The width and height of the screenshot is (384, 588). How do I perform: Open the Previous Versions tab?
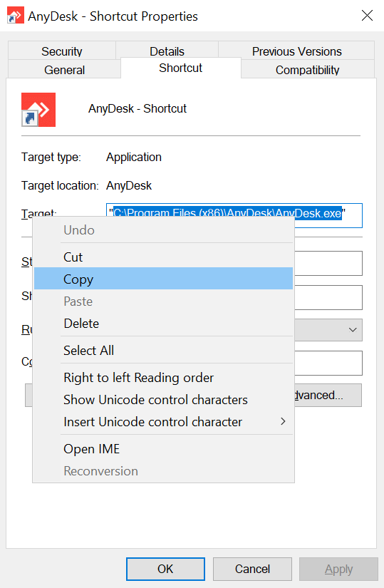click(x=296, y=51)
